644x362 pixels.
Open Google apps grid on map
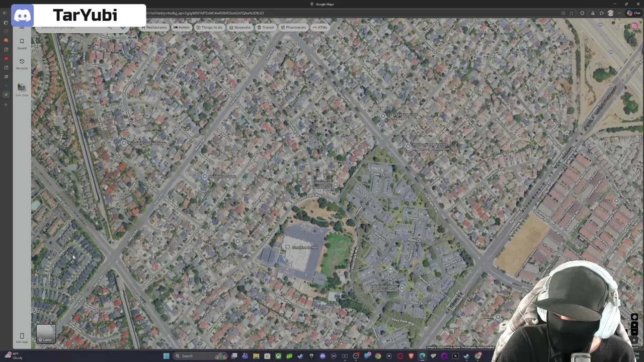click(x=622, y=26)
